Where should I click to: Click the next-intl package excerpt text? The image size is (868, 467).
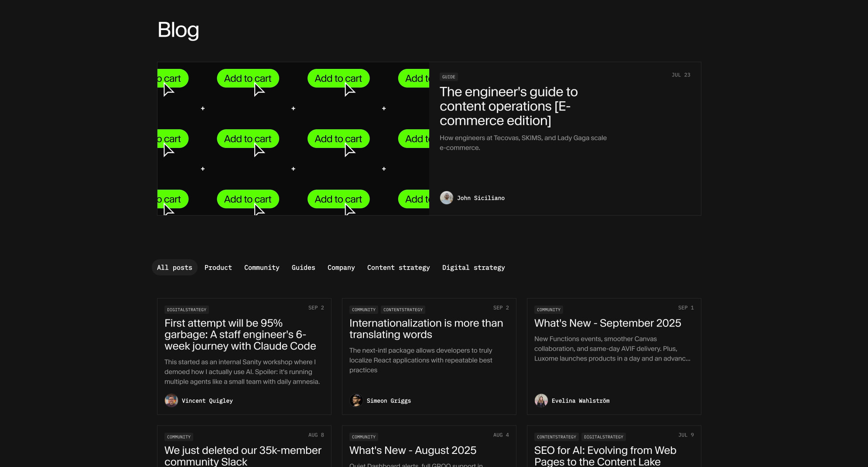(x=421, y=360)
